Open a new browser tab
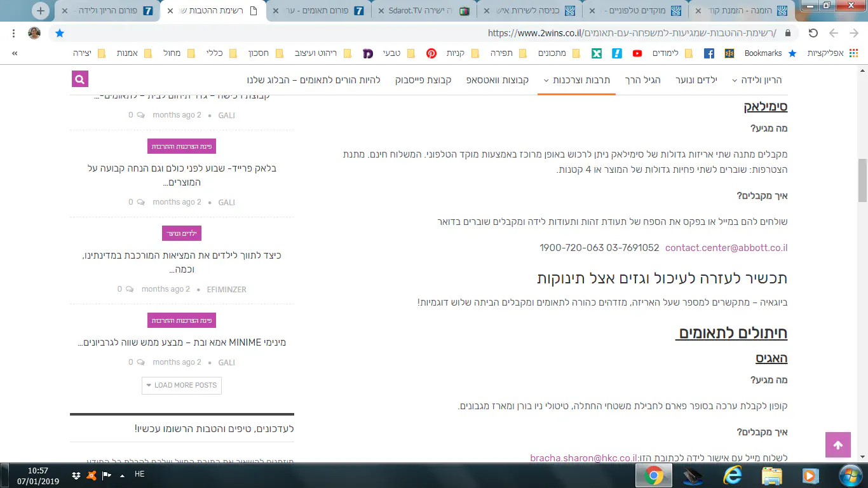The height and width of the screenshot is (488, 868). tap(40, 11)
